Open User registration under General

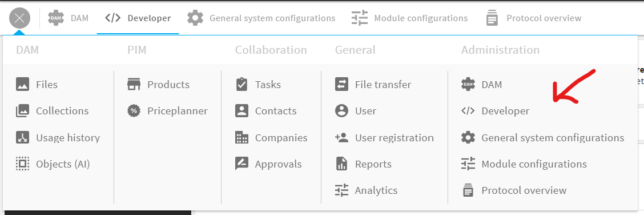[x=394, y=137]
